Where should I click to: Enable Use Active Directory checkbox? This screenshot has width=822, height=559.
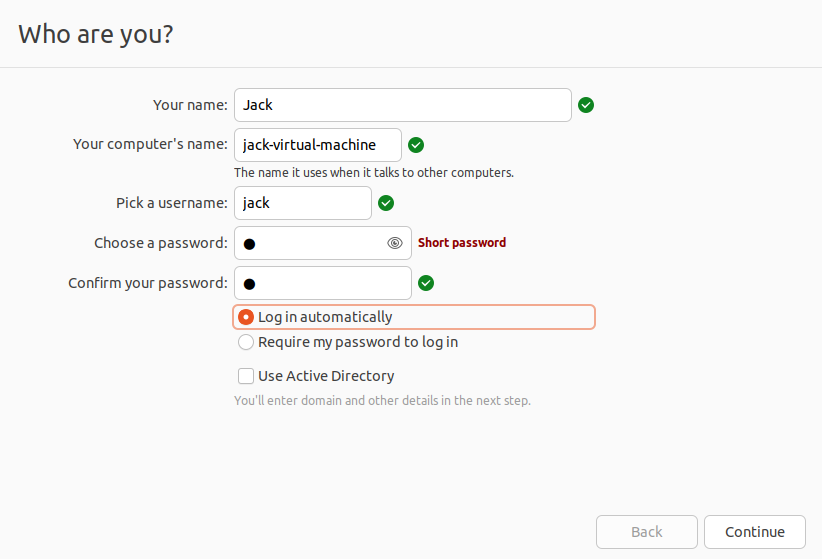(x=246, y=376)
